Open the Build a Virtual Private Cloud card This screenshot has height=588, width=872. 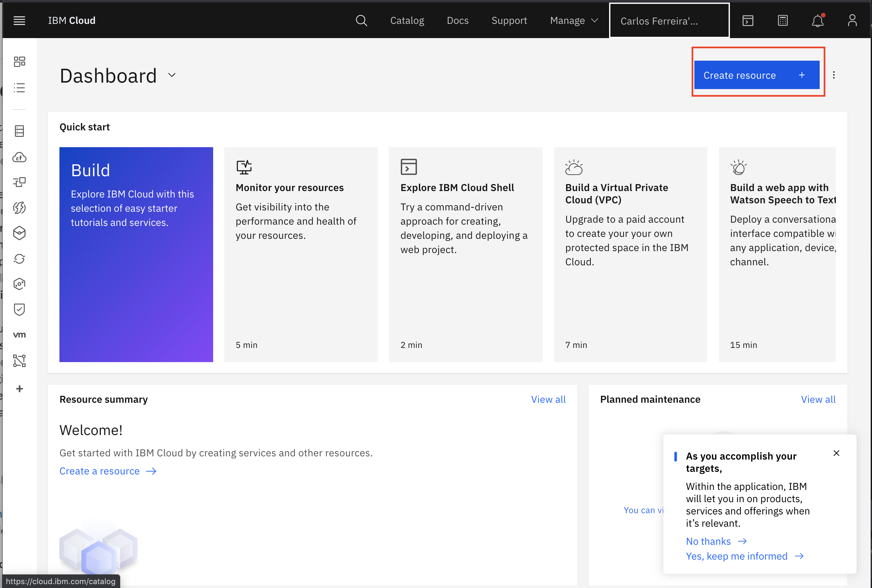[631, 255]
